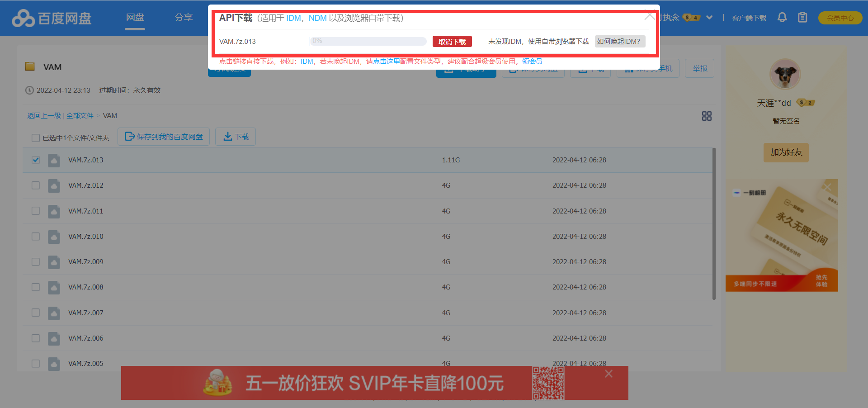The width and height of the screenshot is (868, 408).
Task: Close the API download dialog
Action: click(x=650, y=15)
